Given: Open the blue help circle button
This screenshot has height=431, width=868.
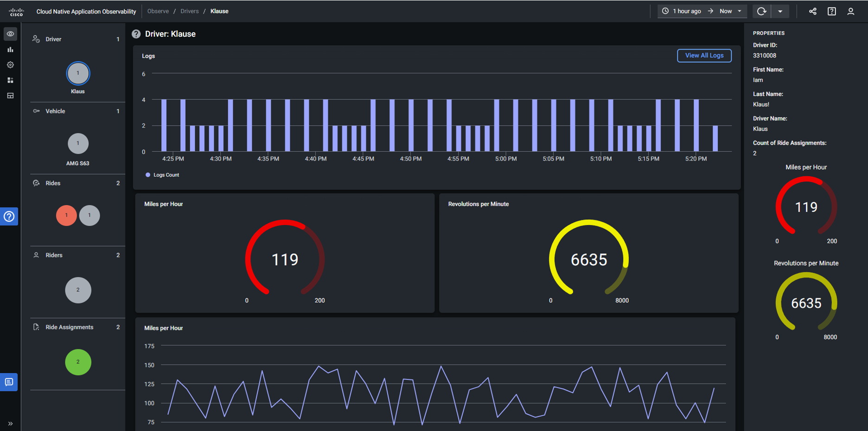Looking at the screenshot, I should pyautogui.click(x=9, y=216).
